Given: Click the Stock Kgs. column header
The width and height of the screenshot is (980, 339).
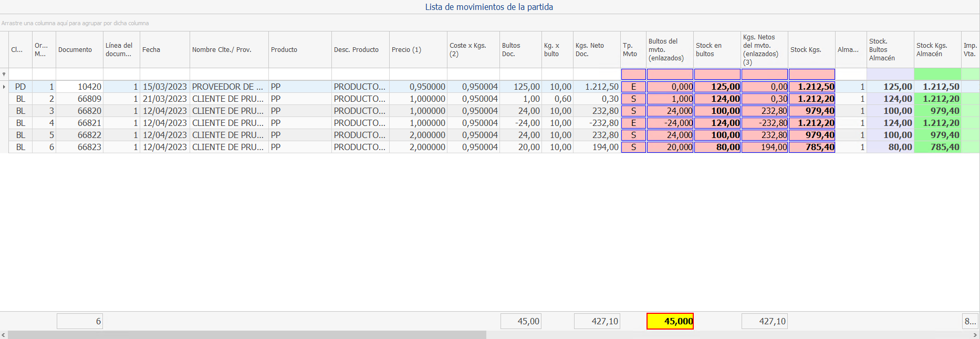Looking at the screenshot, I should 812,50.
